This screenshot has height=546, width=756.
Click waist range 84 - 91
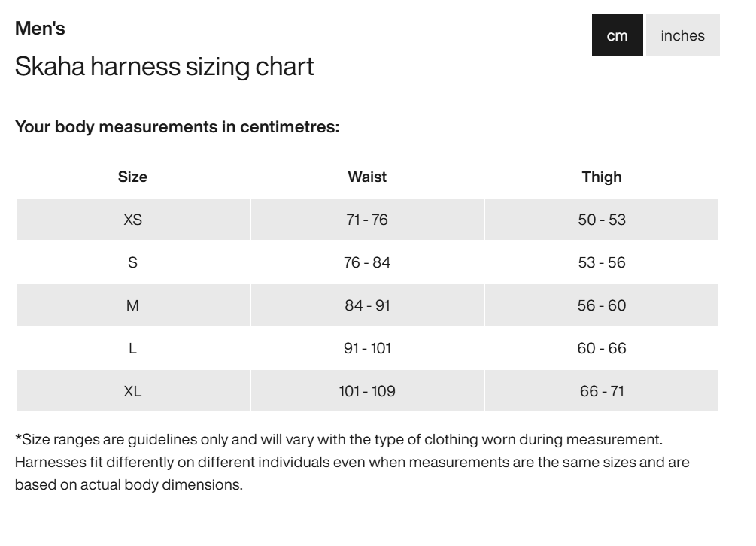click(367, 305)
